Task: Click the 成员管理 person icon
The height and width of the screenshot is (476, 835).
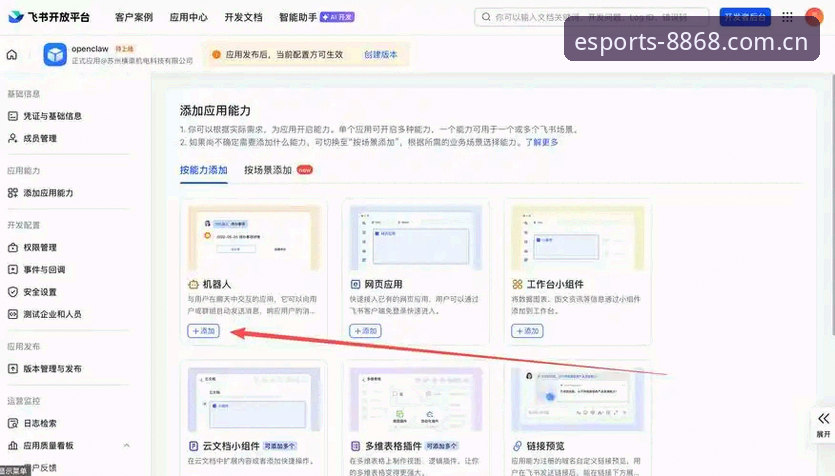Action: pos(13,138)
